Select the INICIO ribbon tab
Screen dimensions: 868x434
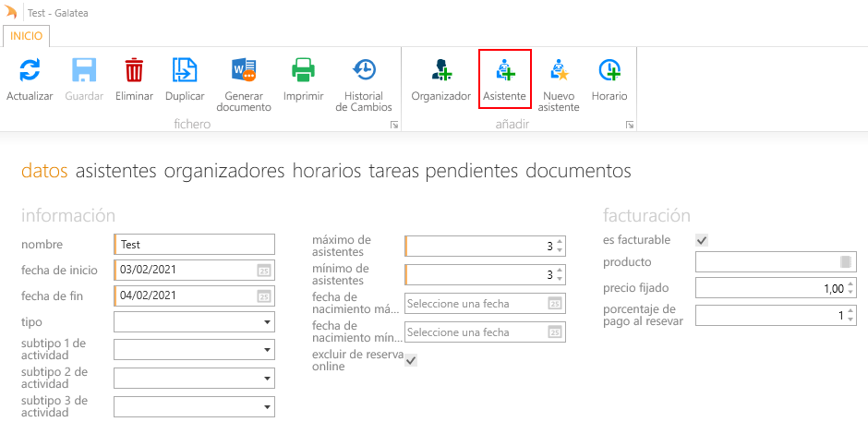click(x=26, y=35)
